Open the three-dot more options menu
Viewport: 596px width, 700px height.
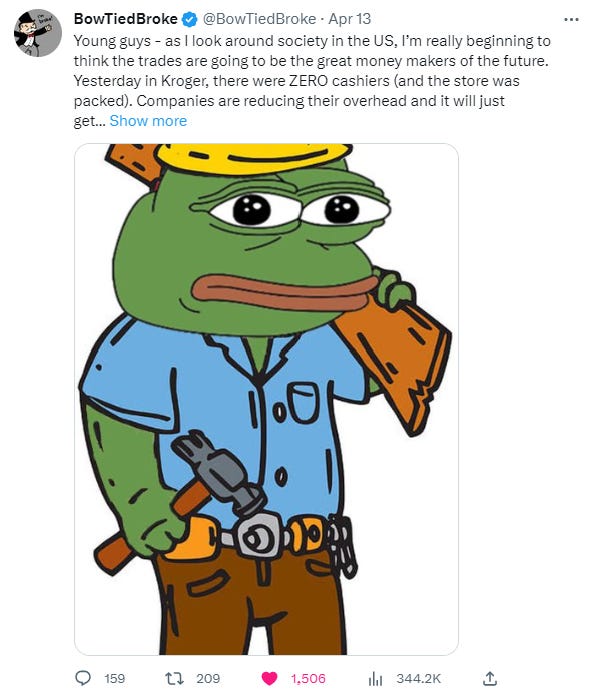pos(571,20)
